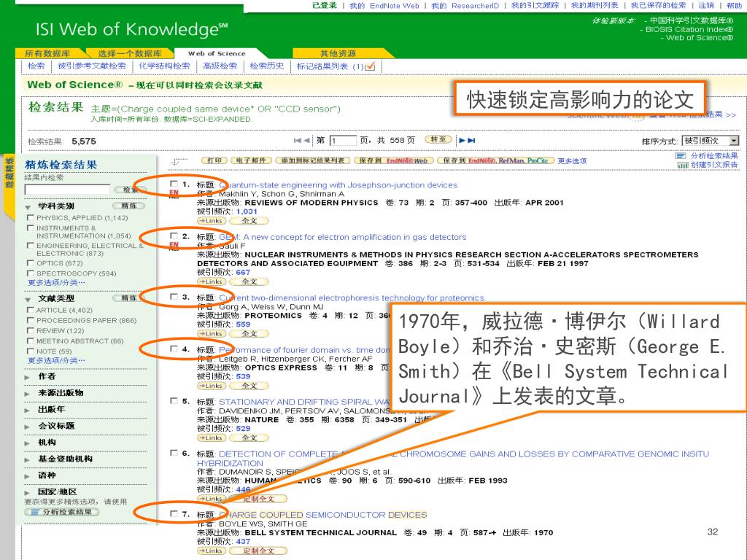Expand the 国家/地区 refine section
This screenshot has width=747, height=560.
(x=27, y=492)
